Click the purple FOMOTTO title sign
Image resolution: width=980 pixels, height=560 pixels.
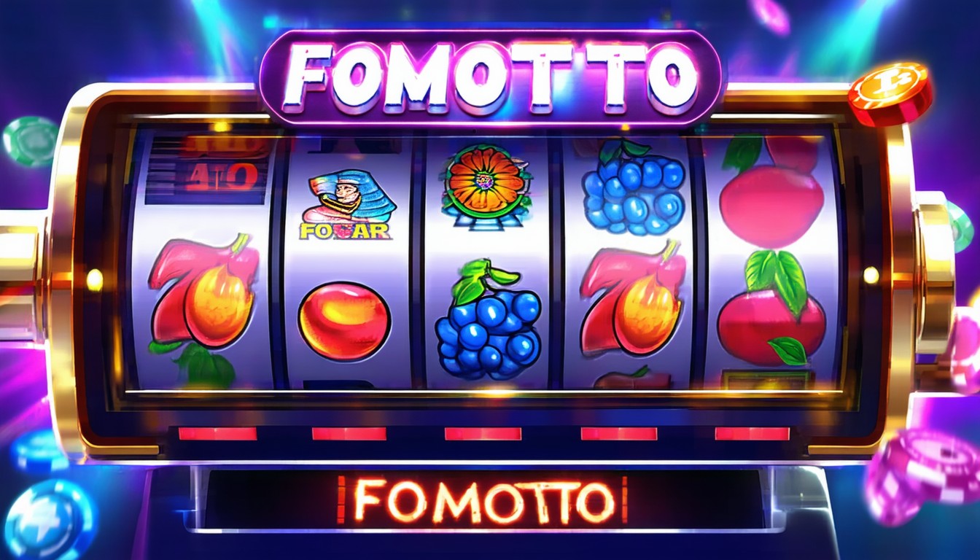pos(490,78)
